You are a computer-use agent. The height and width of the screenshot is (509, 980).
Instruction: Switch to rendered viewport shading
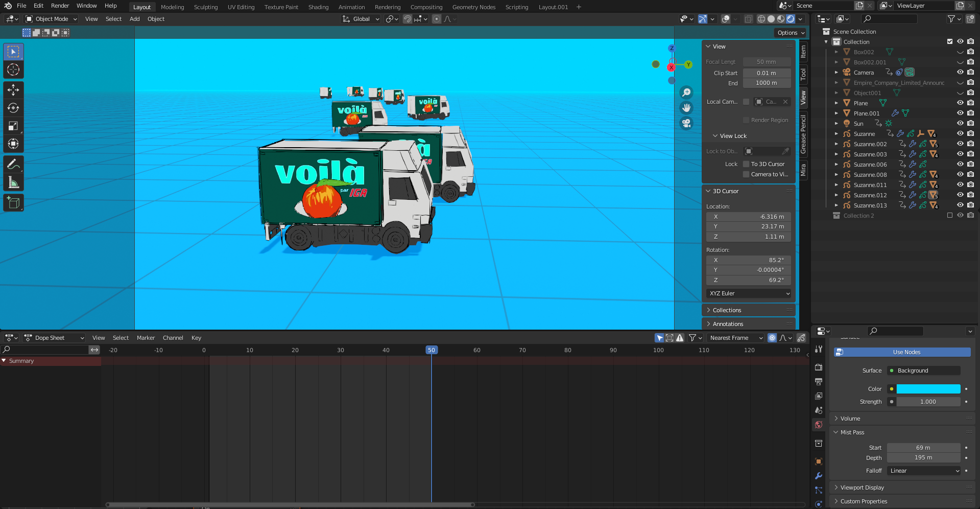pyautogui.click(x=791, y=19)
